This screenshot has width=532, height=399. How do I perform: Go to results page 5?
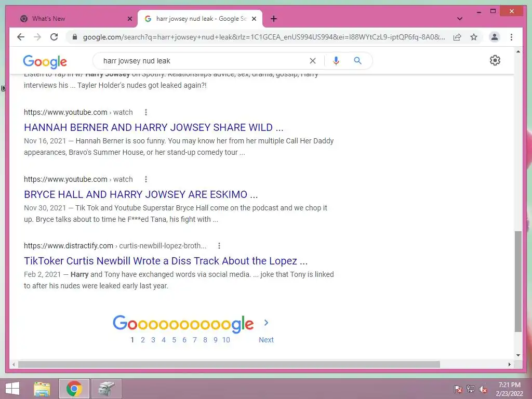tap(174, 340)
